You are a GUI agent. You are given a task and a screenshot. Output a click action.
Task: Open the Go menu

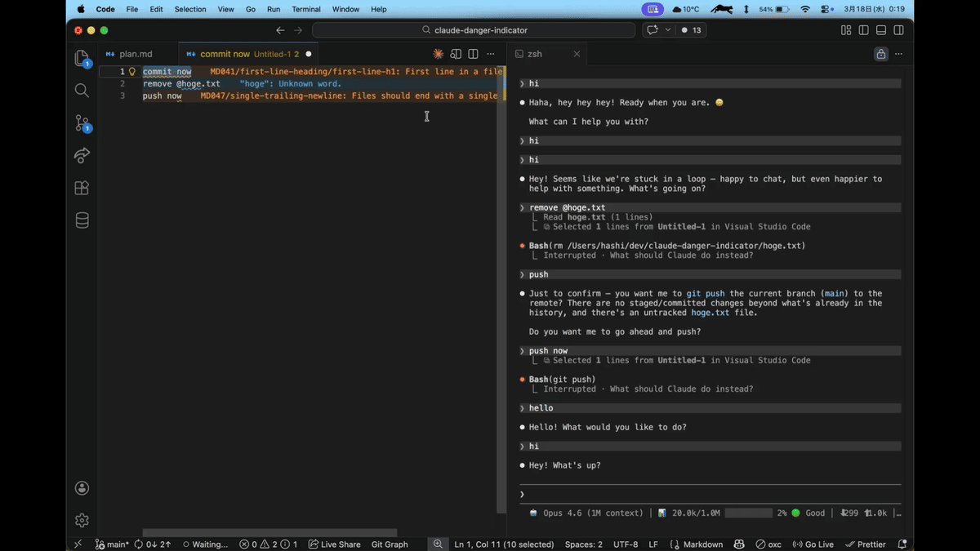[251, 9]
